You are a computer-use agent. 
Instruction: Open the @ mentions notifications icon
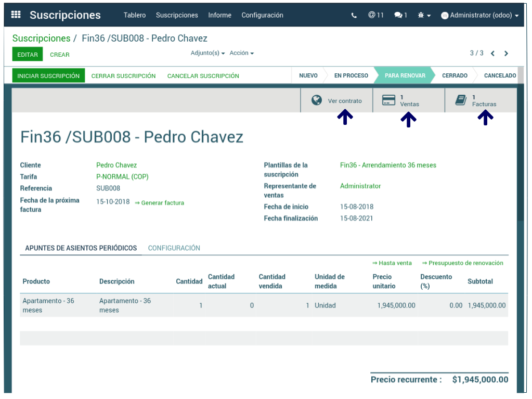pyautogui.click(x=375, y=15)
